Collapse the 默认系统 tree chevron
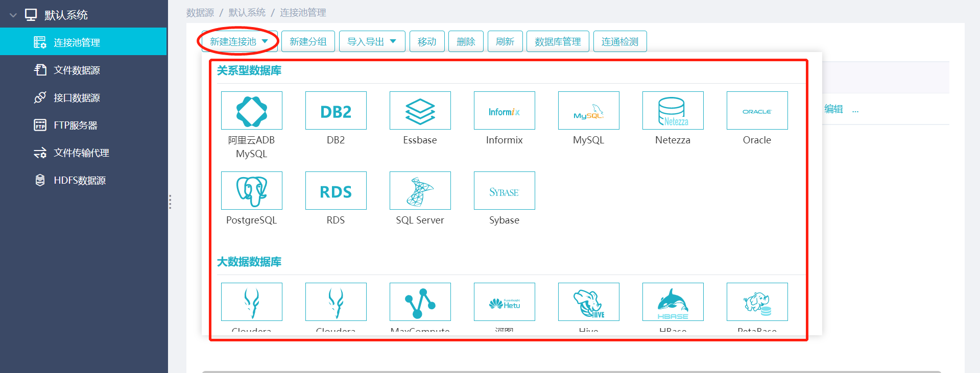The width and height of the screenshot is (980, 373). click(13, 15)
